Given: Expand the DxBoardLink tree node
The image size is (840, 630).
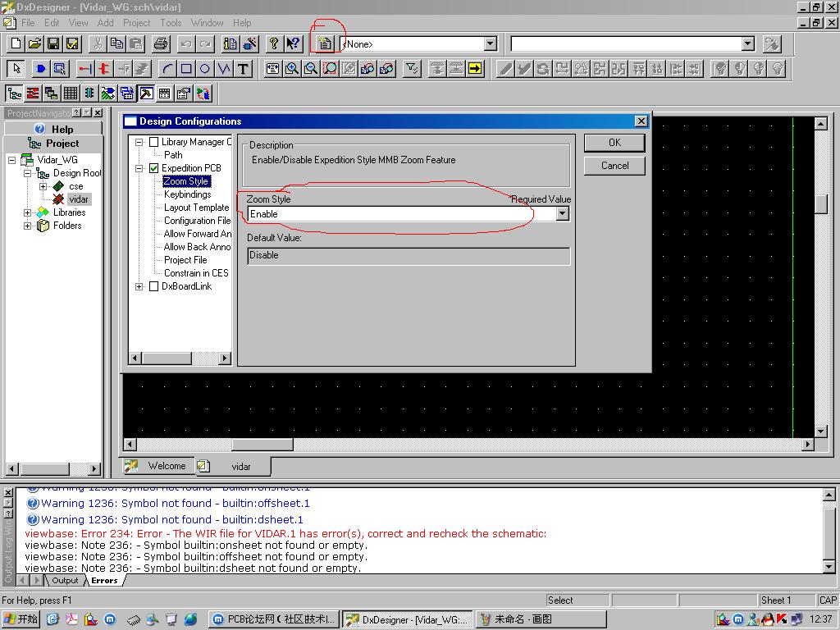Looking at the screenshot, I should [x=139, y=286].
